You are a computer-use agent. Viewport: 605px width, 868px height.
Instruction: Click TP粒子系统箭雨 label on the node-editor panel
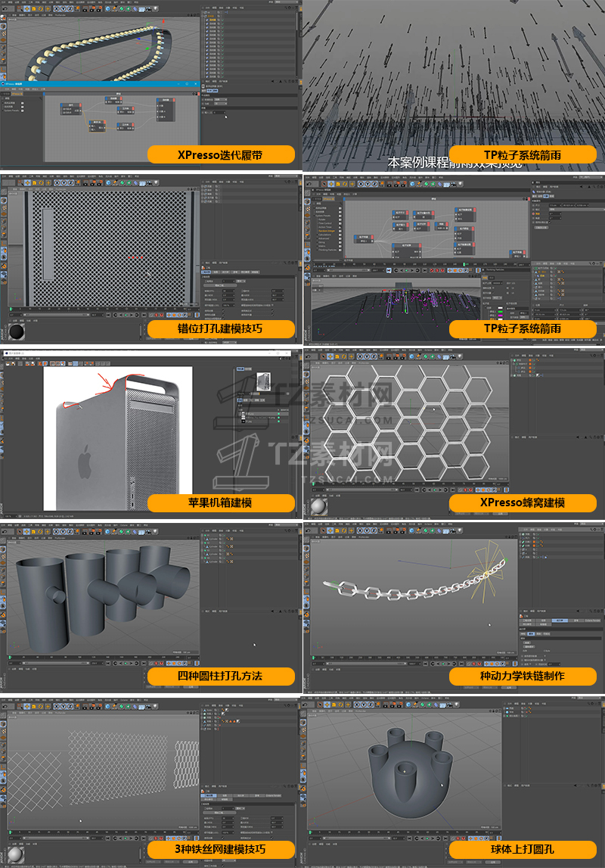(523, 328)
